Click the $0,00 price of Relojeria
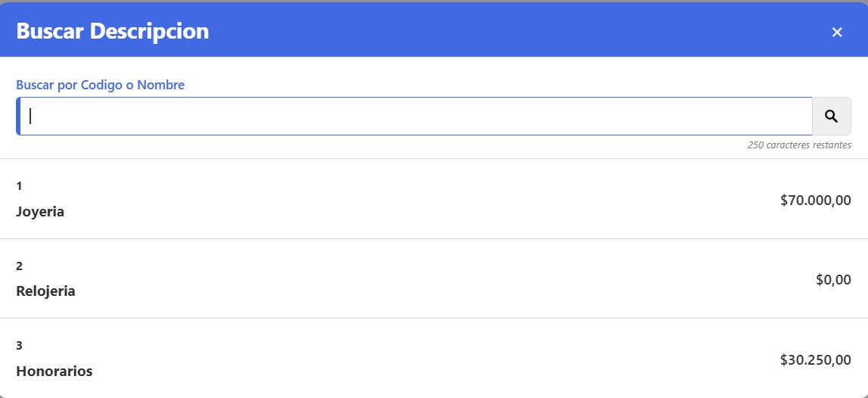This screenshot has height=398, width=868. point(833,280)
